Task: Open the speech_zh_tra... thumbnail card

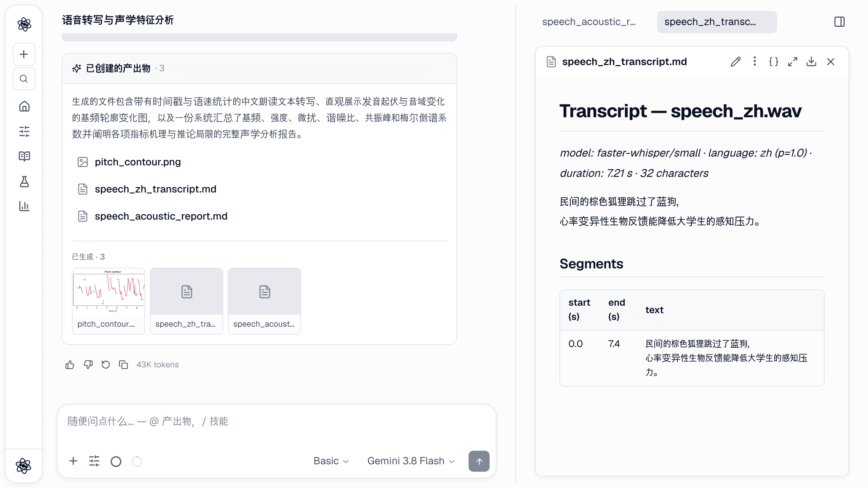Action: coord(186,301)
